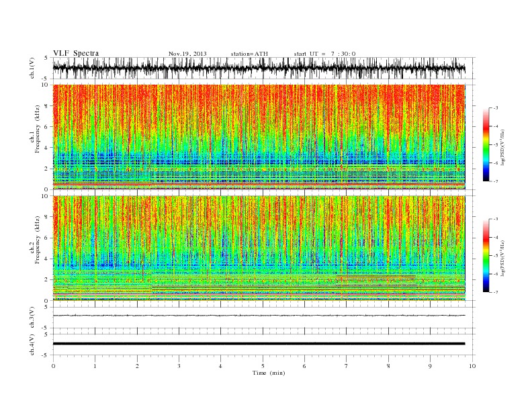The width and height of the screenshot is (532, 411).
Task: Click the "8" kHz tick of ch.2 spectrogram
Action: (x=46, y=217)
